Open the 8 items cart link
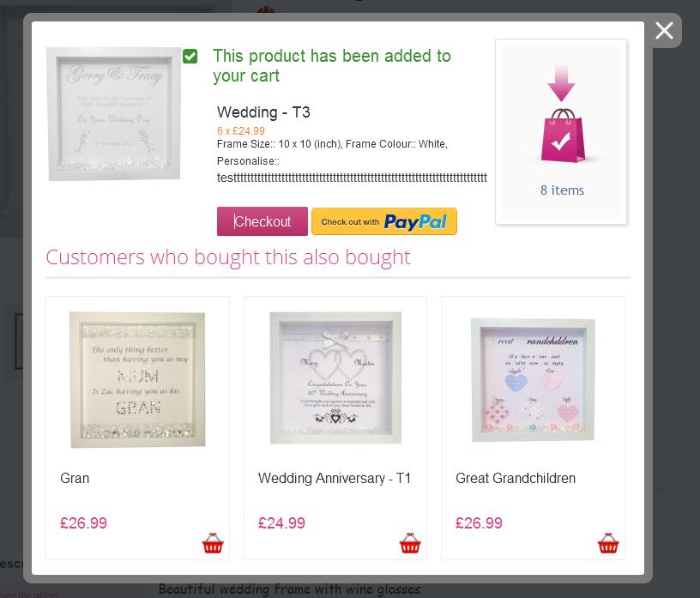Screen dimensions: 700x598 click(562, 190)
